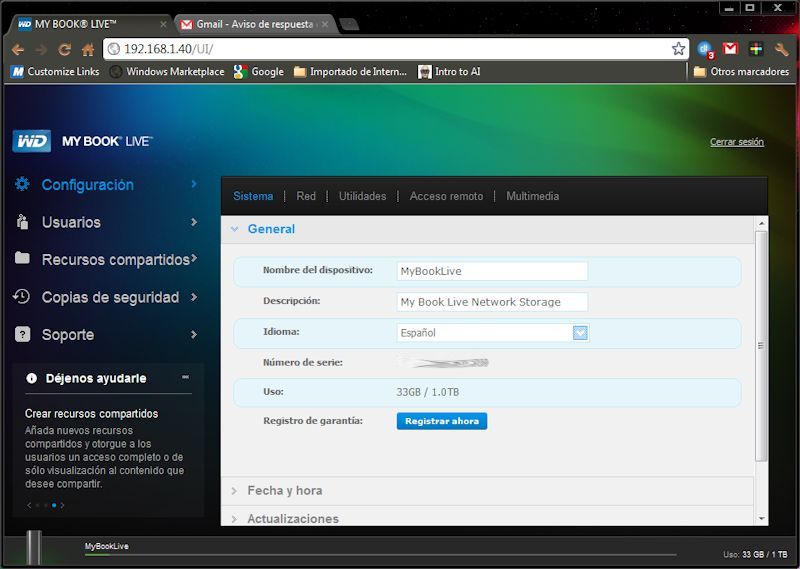Click the Recursos compartidos folder icon
This screenshot has height=569, width=800.
[x=22, y=258]
